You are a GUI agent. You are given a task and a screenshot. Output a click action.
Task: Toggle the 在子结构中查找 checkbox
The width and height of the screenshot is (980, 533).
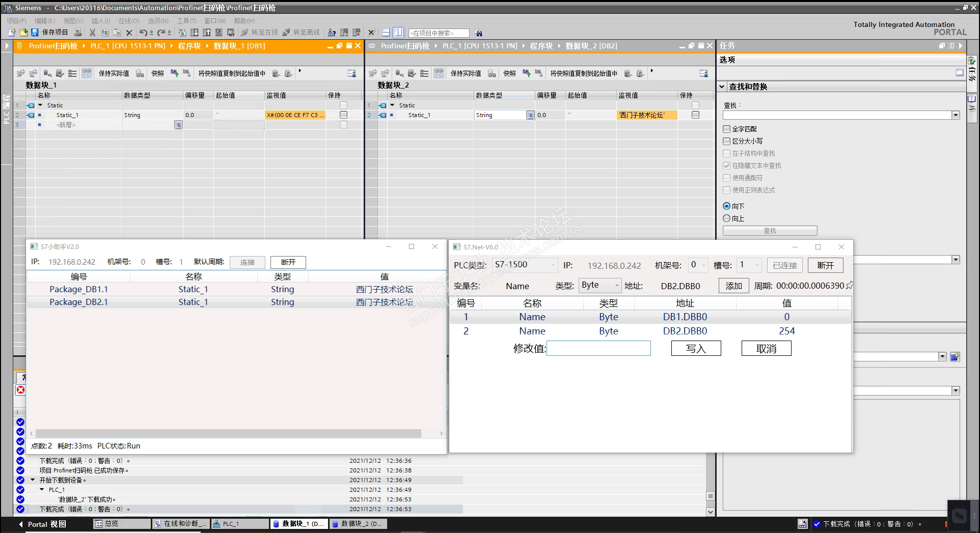pyautogui.click(x=727, y=153)
